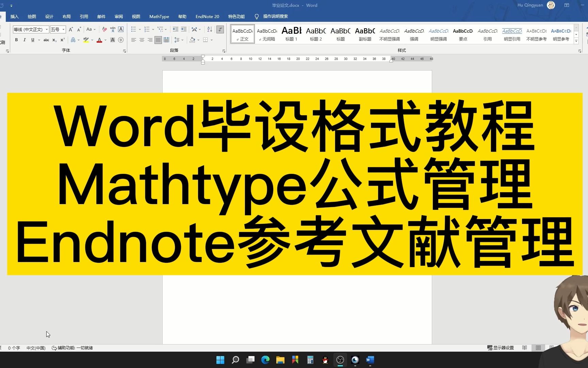The image size is (588, 368).
Task: Open the phonetic guide (wén) tool
Action: [x=113, y=29]
